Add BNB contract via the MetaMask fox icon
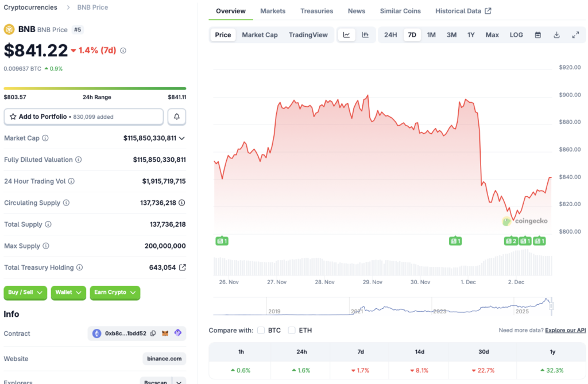 pyautogui.click(x=164, y=333)
